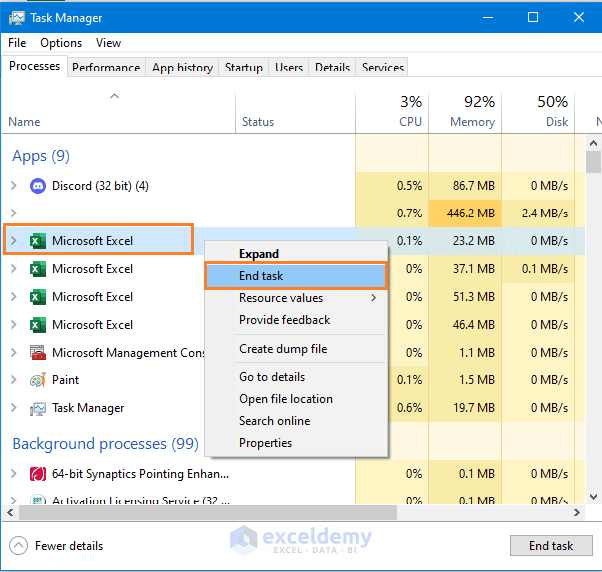The width and height of the screenshot is (602, 572).
Task: Collapse view with Fewer details arrow icon
Action: [x=19, y=546]
